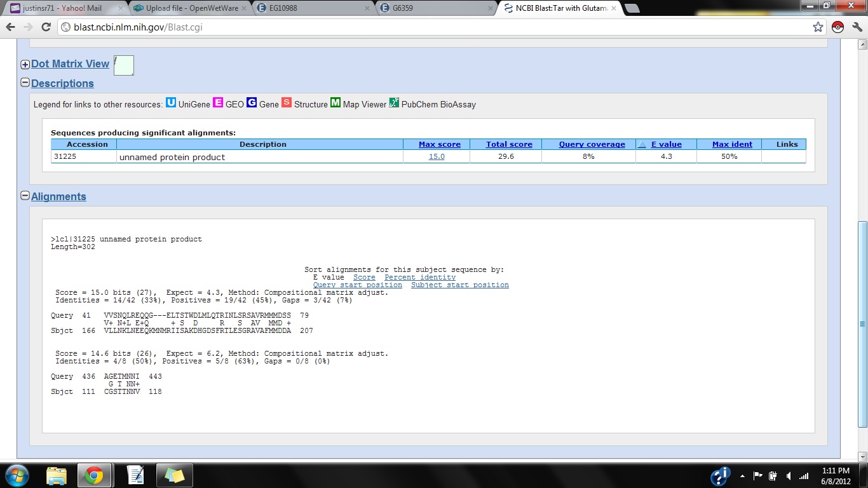The width and height of the screenshot is (868, 488).
Task: Sort alignments by Percent identity
Action: pyautogui.click(x=419, y=277)
